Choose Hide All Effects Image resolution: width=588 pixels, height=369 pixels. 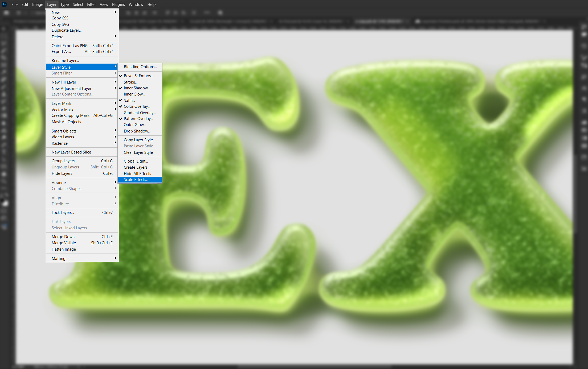(137, 174)
